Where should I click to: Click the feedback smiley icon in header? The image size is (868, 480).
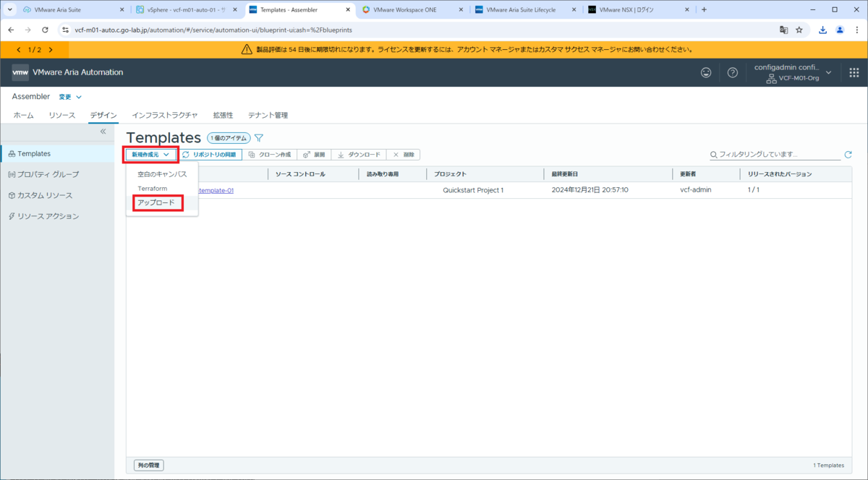point(706,72)
